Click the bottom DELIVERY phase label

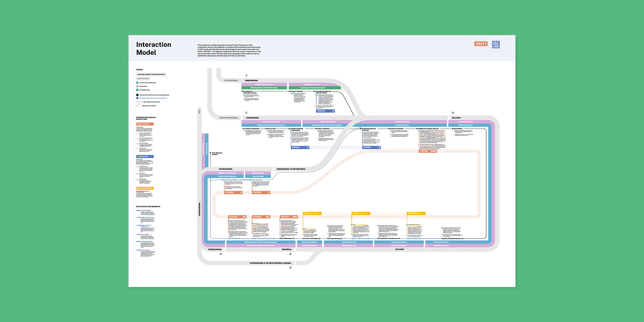click(x=400, y=249)
